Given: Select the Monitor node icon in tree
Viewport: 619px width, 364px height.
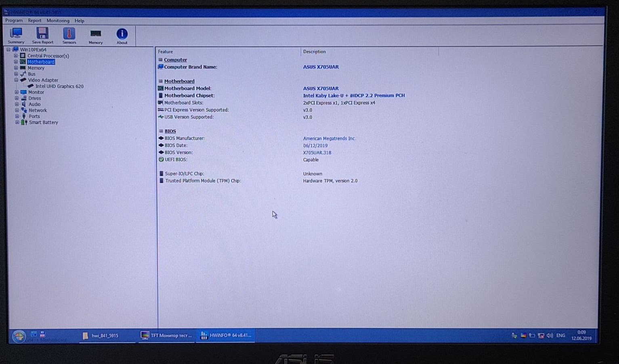Looking at the screenshot, I should click(x=23, y=92).
